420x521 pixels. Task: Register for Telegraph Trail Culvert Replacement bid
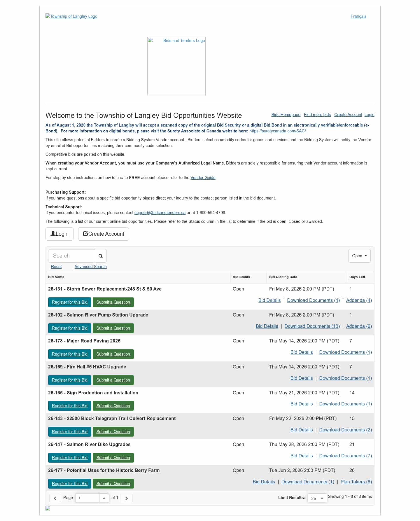tap(70, 432)
